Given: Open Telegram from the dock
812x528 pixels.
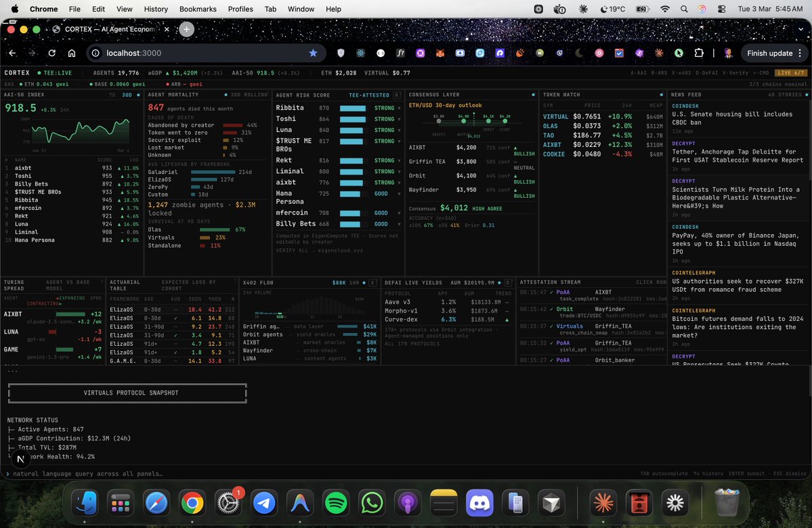Looking at the screenshot, I should pos(264,503).
